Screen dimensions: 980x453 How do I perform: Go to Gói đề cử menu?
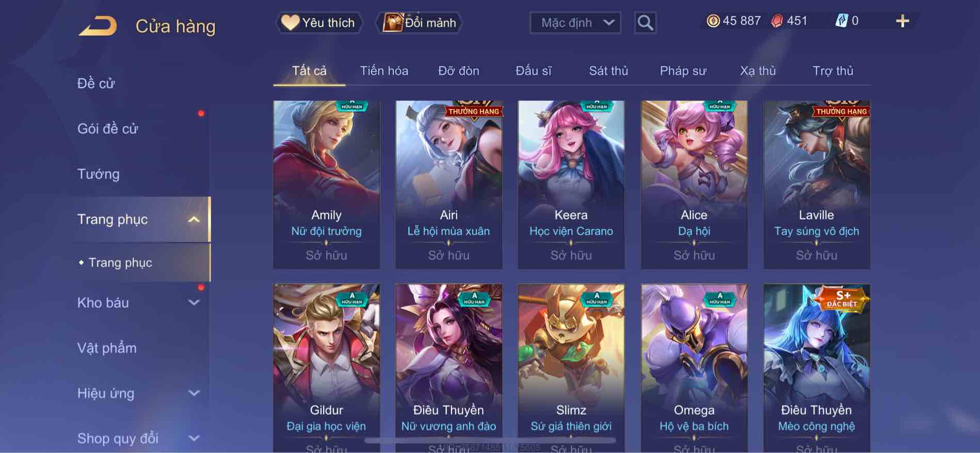coord(108,129)
